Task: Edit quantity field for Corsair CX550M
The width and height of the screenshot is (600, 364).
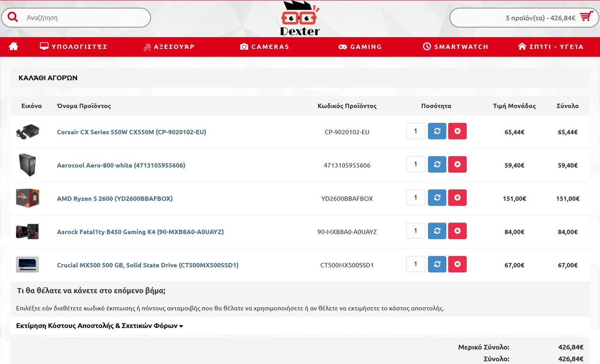Action: pyautogui.click(x=416, y=131)
